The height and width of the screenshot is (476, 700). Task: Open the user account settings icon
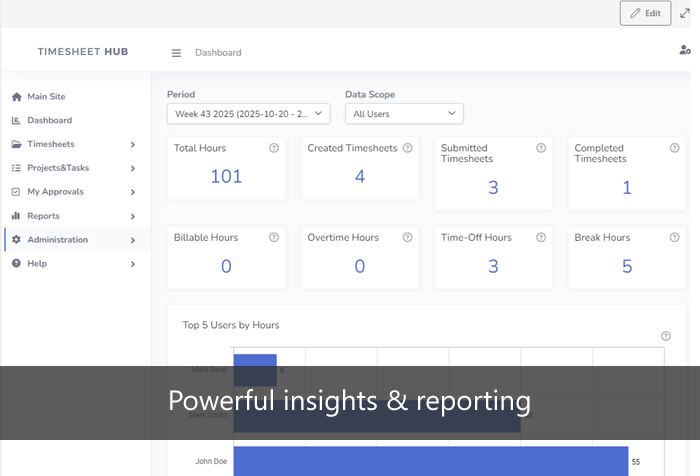click(685, 50)
